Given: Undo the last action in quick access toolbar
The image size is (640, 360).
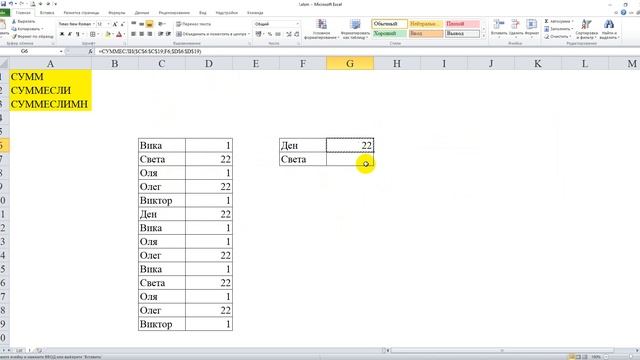Looking at the screenshot, I should [x=11, y=4].
